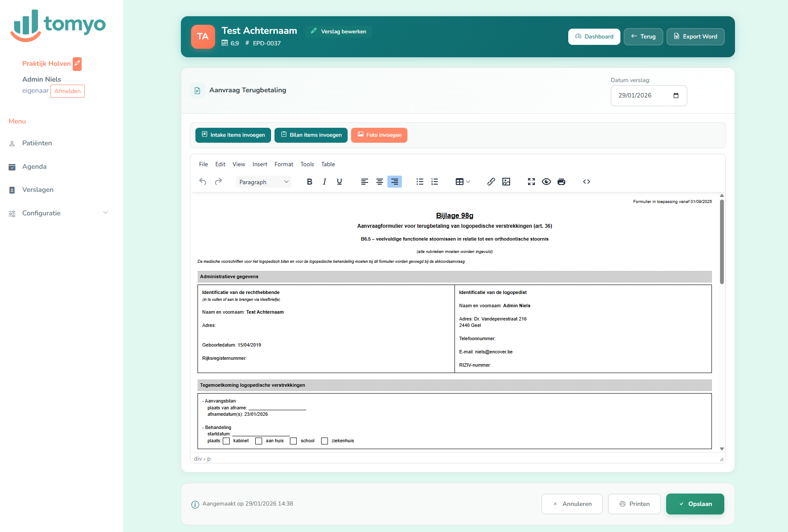Save the report with Opslaan
This screenshot has height=532, width=788.
pyautogui.click(x=695, y=504)
